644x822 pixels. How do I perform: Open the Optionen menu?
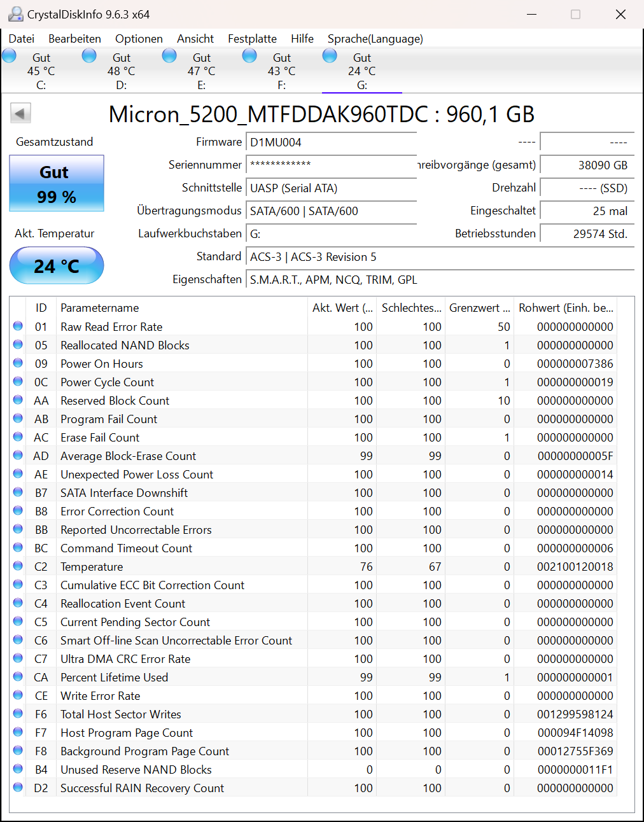coord(139,39)
